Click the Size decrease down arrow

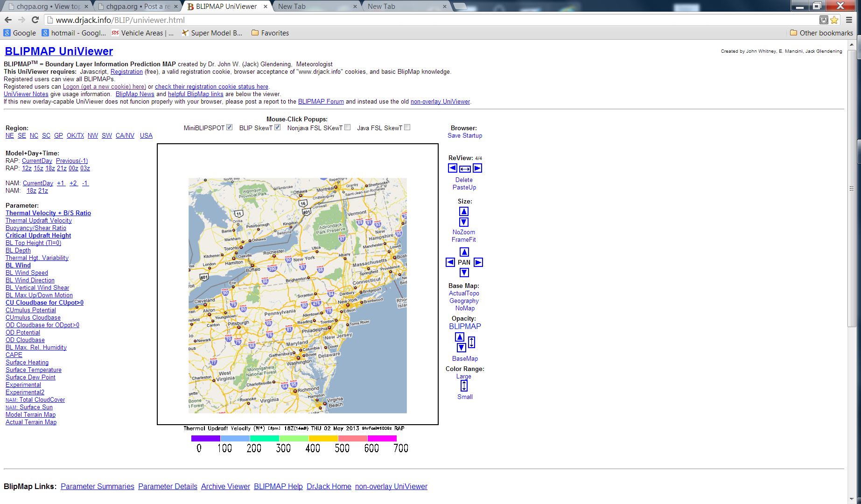coord(463,222)
